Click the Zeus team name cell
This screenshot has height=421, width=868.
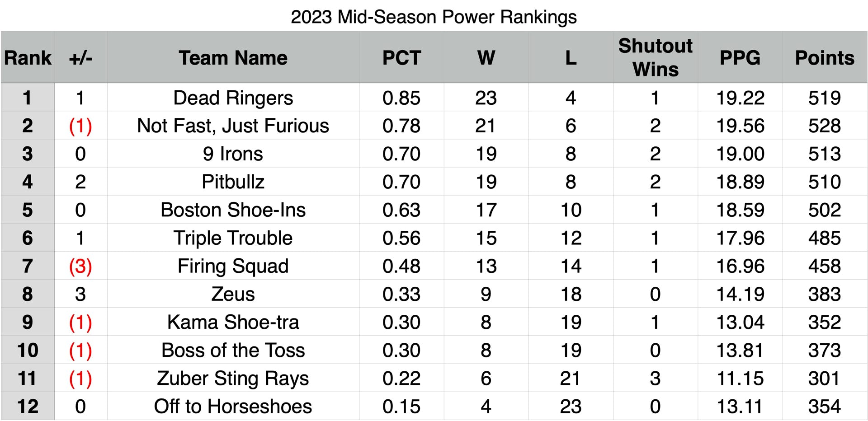point(233,294)
